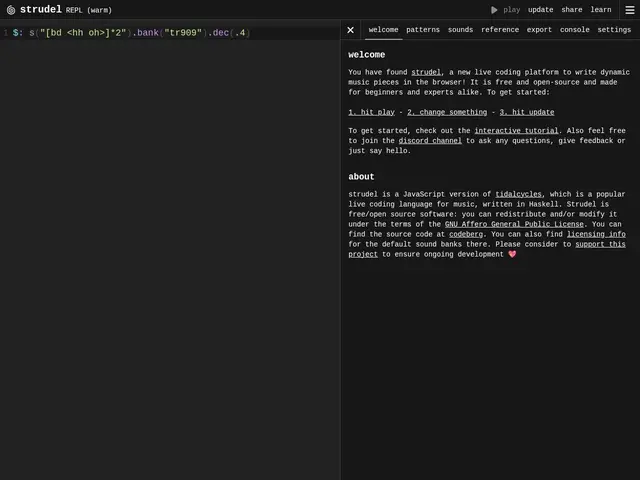This screenshot has height=480, width=640.
Task: Open the settings tab
Action: (x=614, y=30)
